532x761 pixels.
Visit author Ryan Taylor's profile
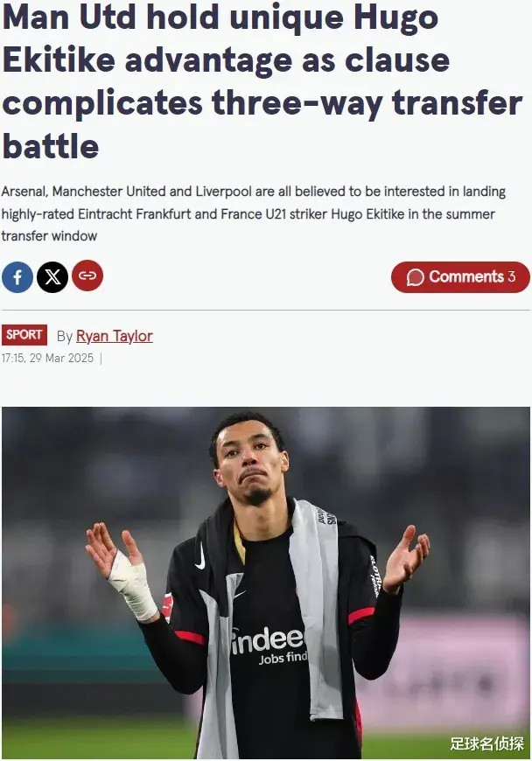115,336
